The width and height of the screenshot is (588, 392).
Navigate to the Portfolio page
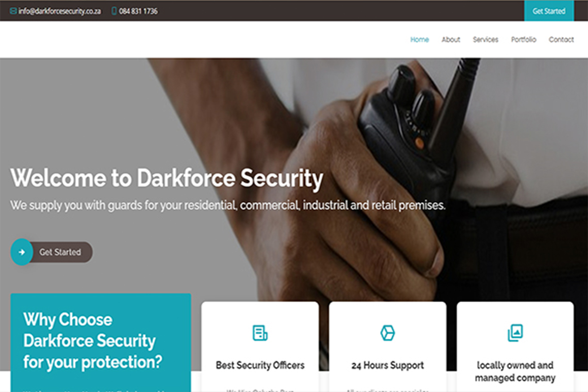(x=523, y=40)
